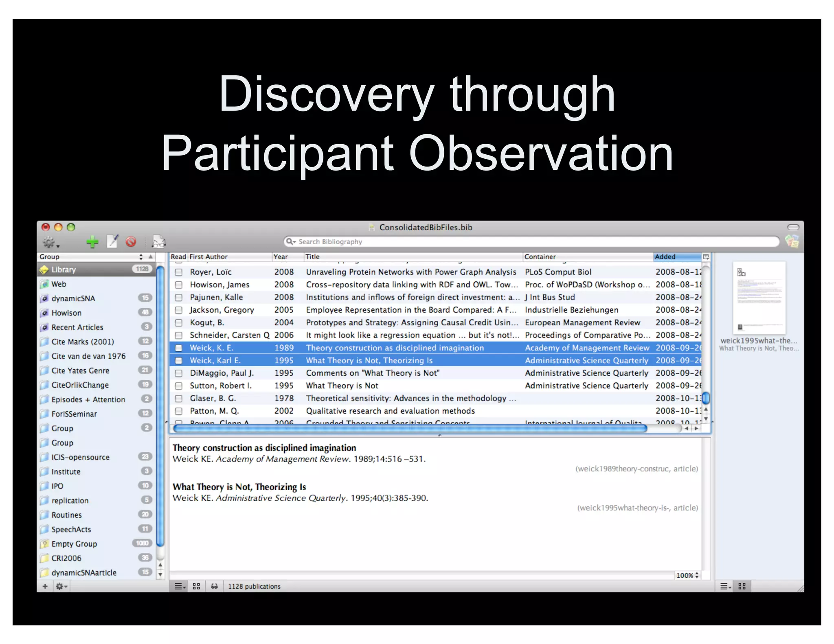The image size is (834, 644).
Task: Select the dynamicSNAarticle group
Action: click(x=97, y=573)
